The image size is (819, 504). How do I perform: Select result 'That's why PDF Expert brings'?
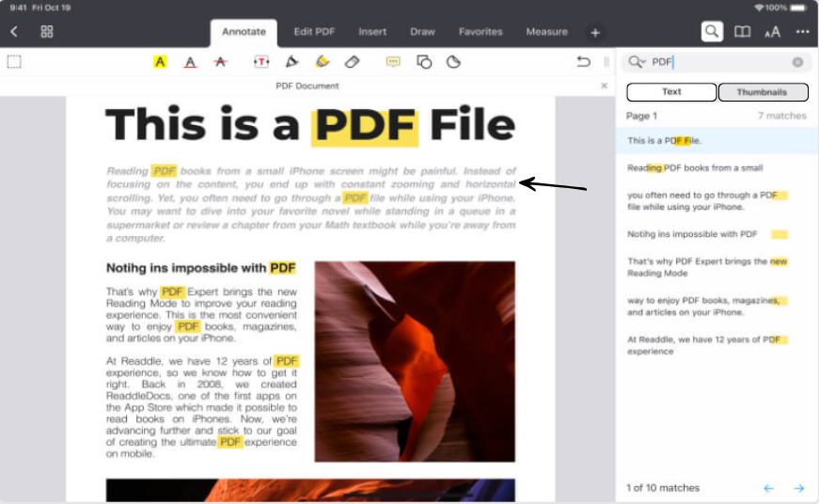717,267
